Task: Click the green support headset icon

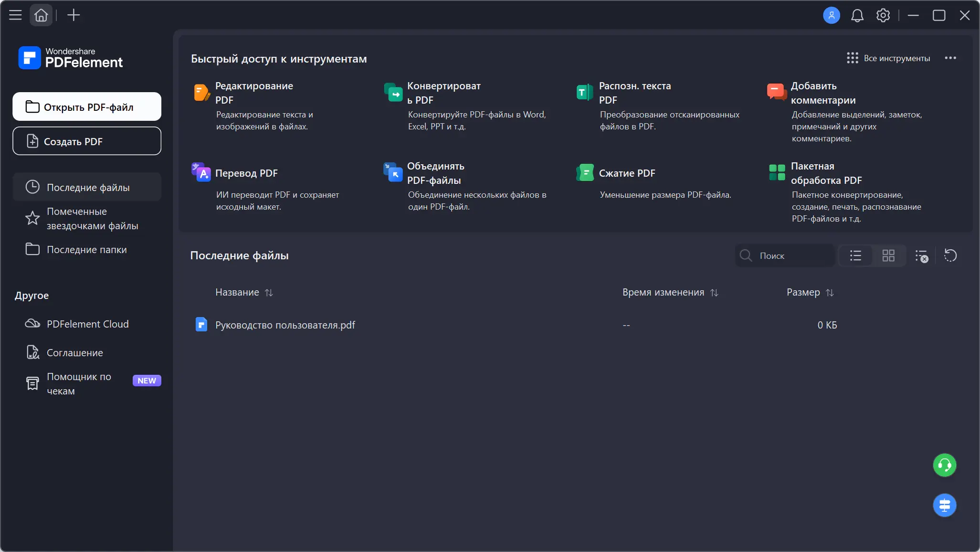Action: click(x=944, y=465)
